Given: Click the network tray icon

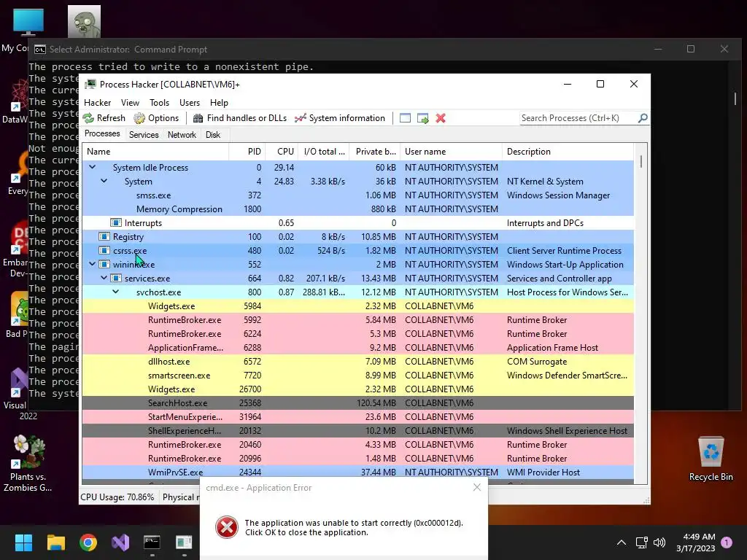Looking at the screenshot, I should (x=642, y=542).
